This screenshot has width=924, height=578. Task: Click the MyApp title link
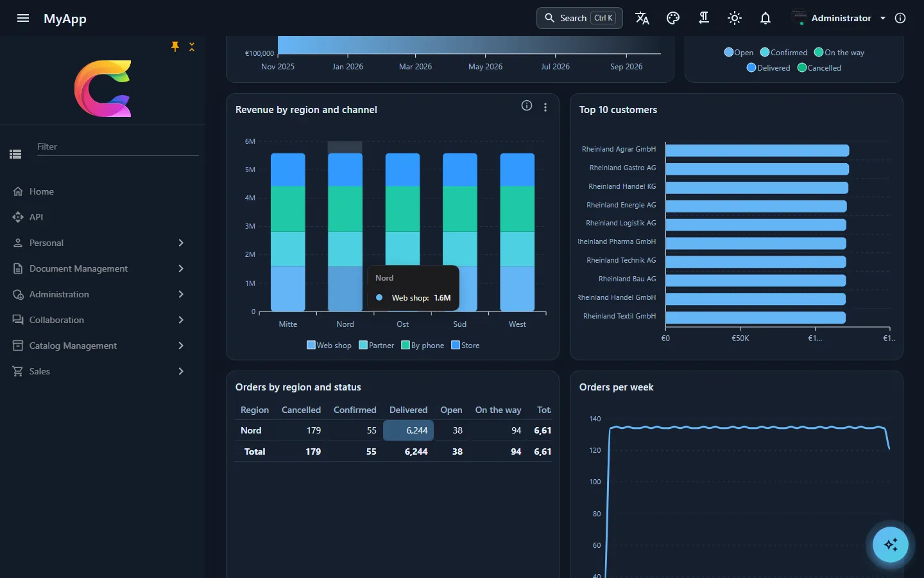coord(65,19)
